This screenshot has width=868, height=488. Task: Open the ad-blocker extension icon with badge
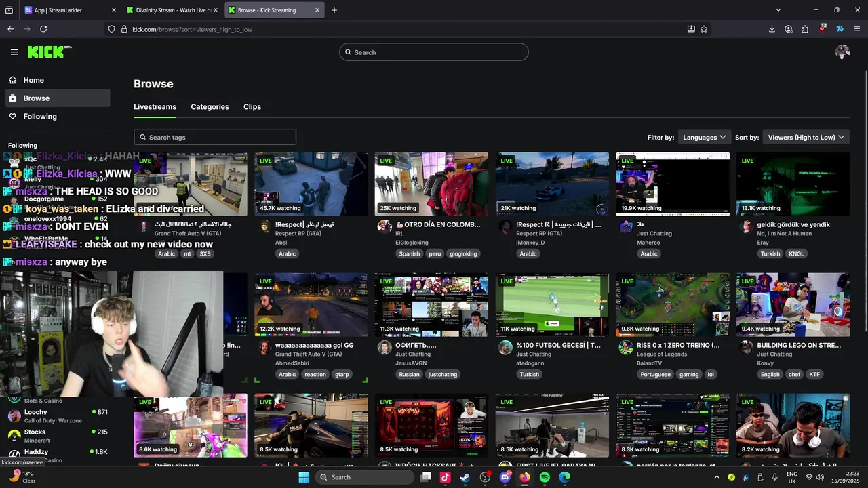[x=822, y=29]
